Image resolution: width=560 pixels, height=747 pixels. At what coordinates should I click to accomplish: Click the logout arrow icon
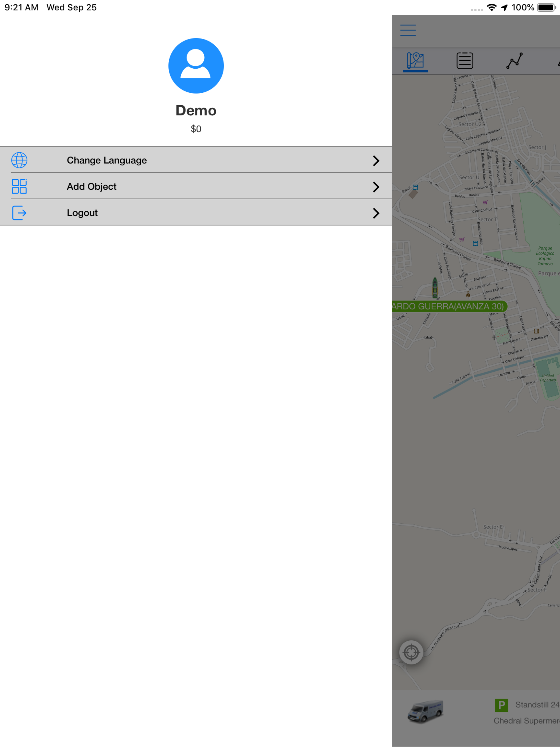pyautogui.click(x=19, y=213)
